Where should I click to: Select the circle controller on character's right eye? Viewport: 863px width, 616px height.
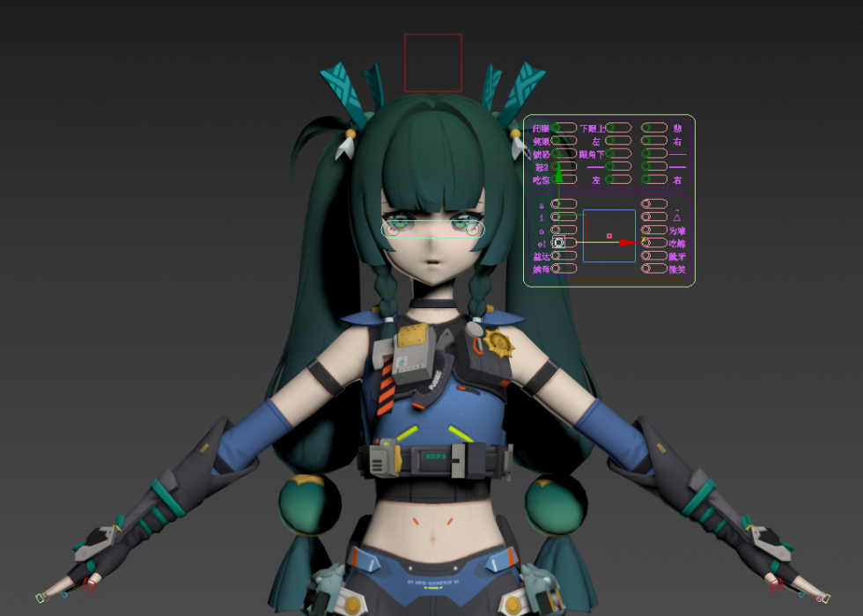click(x=393, y=230)
